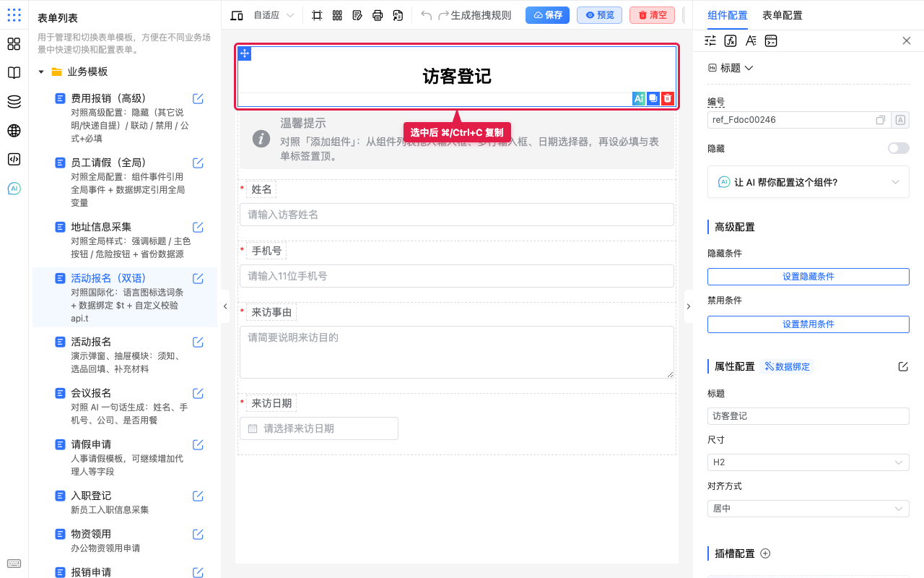Edit the 员工请假（全局） template via its edit icon
Screen dimensions: 924x578
[x=198, y=163]
